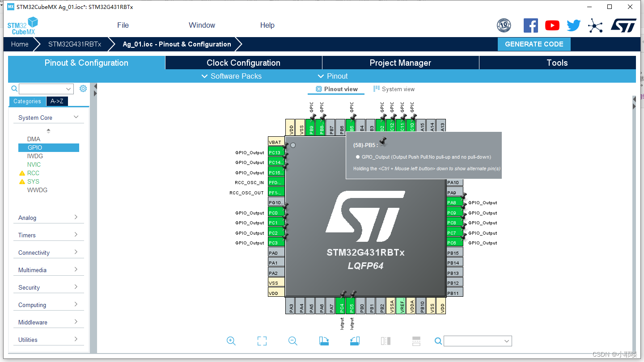
Task: Click the RCC_OSC_IN pin label
Action: [249, 182]
